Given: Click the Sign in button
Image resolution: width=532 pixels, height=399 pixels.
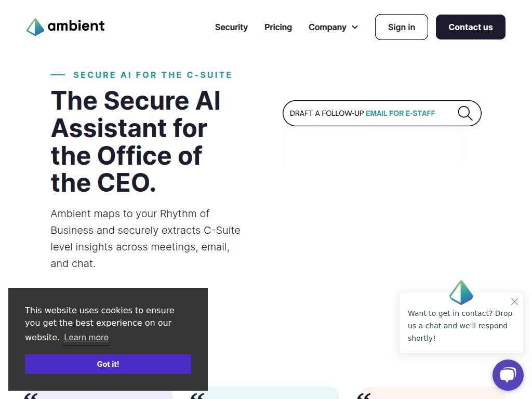Looking at the screenshot, I should click(402, 27).
